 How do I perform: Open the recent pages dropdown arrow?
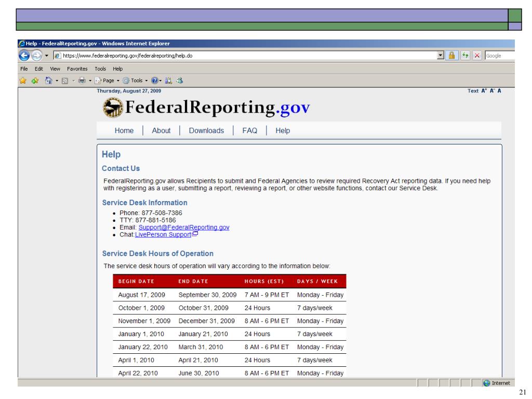coord(46,56)
